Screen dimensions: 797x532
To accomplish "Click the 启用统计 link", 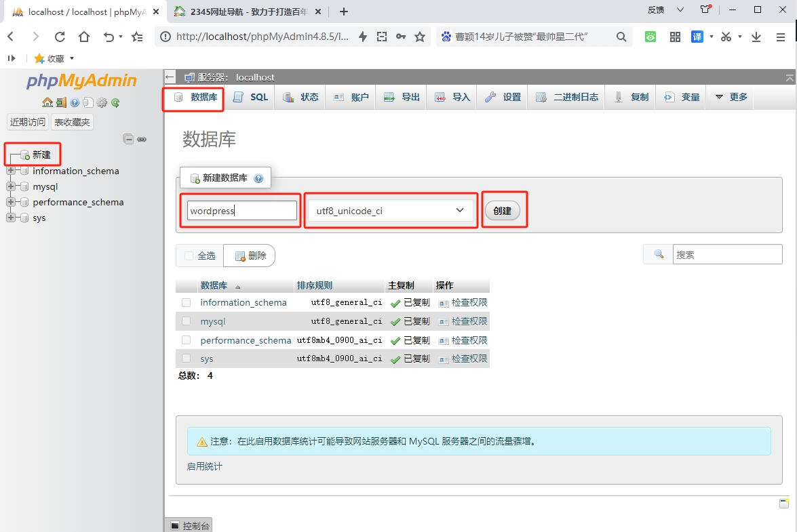I will (x=205, y=466).
